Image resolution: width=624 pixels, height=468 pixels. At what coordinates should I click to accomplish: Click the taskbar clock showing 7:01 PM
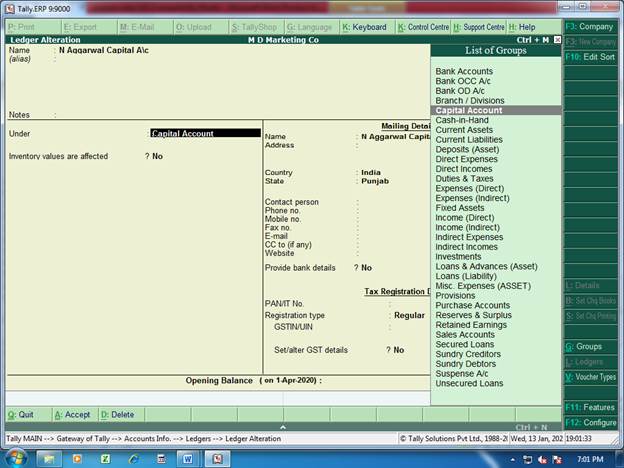[x=590, y=459]
